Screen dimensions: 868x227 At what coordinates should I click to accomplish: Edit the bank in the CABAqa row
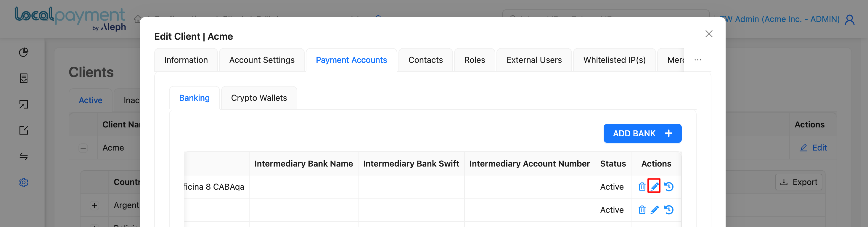tap(654, 186)
